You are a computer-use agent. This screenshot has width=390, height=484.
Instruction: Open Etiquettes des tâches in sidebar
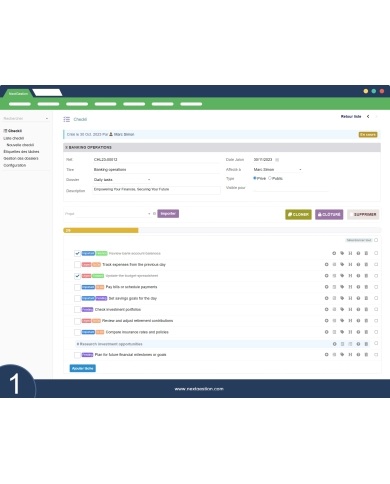(21, 151)
